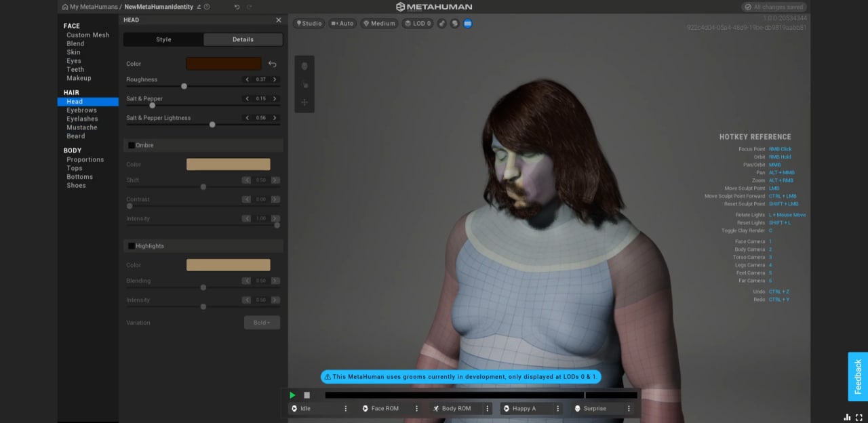This screenshot has height=423, width=868.
Task: Toggle fullscreen mode icon at bottom right
Action: click(x=859, y=417)
